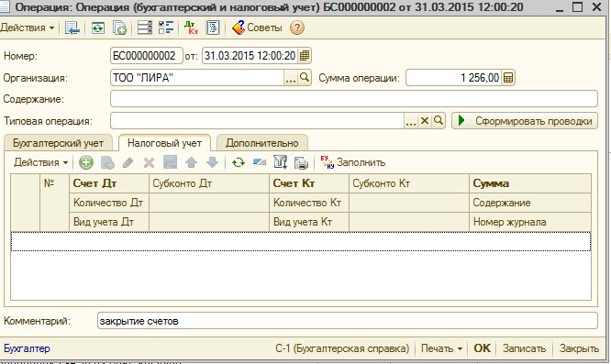The image size is (611, 364).
Task: Click Закрыть button at bottom
Action: point(579,348)
